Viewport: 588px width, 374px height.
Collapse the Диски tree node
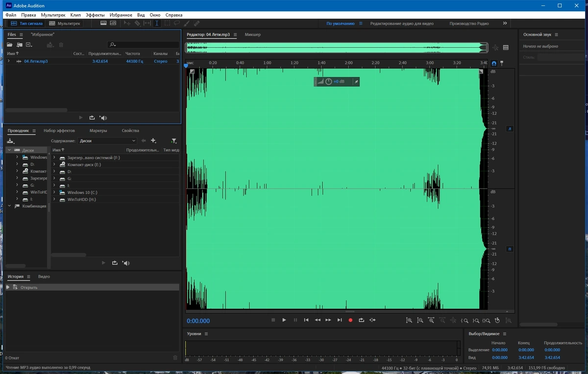(x=9, y=150)
